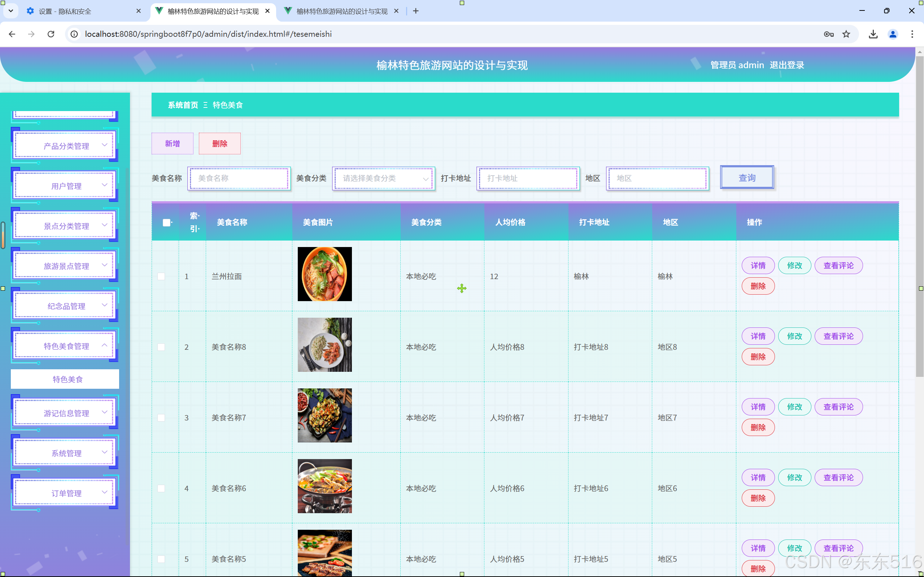Check the row checkbox for 兰州拉面

(161, 276)
